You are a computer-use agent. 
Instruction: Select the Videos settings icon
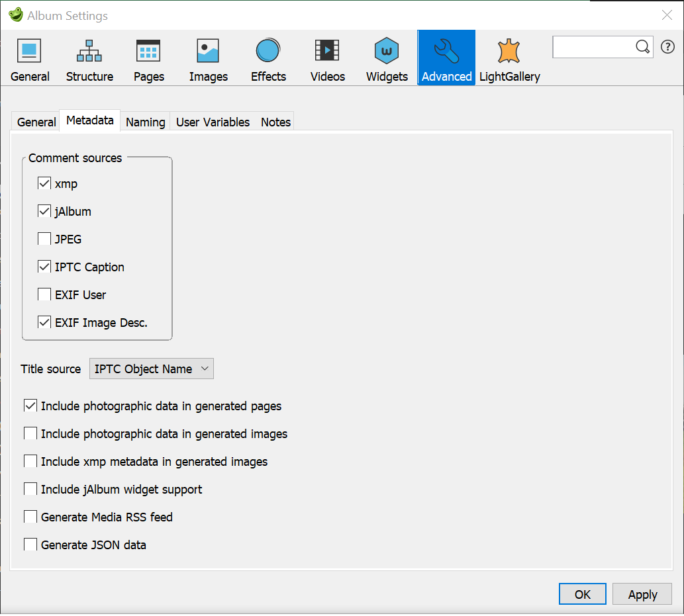pyautogui.click(x=327, y=58)
